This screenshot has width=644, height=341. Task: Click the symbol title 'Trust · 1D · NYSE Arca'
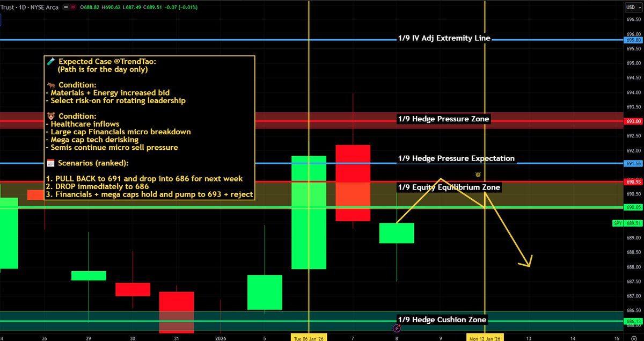click(x=31, y=6)
